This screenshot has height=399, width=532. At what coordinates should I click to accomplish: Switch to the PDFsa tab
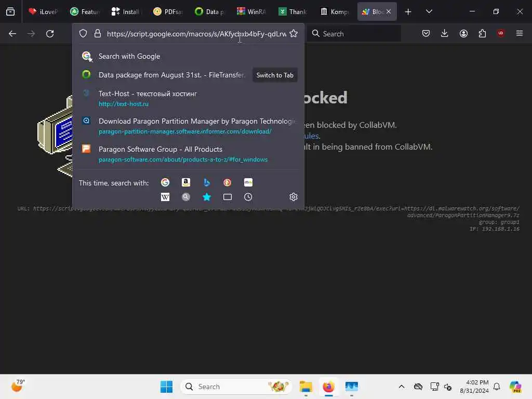pyautogui.click(x=168, y=11)
